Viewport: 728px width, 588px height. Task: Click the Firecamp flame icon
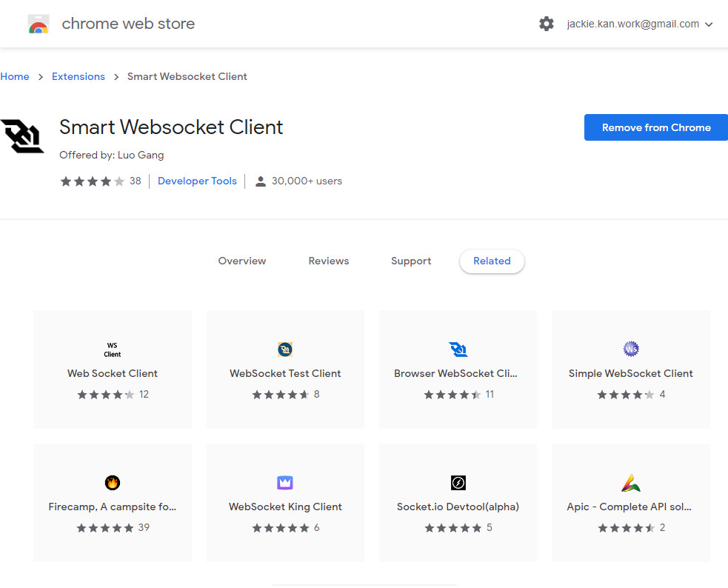[113, 483]
